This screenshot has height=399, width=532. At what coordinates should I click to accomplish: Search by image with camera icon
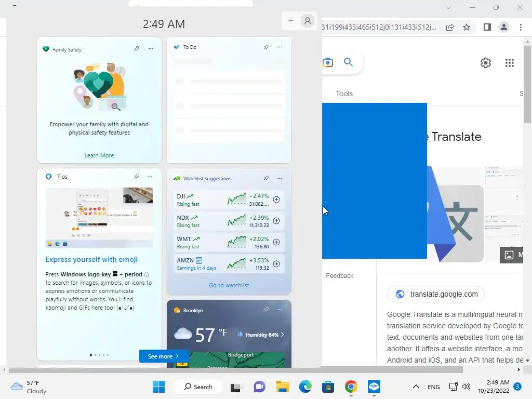click(x=328, y=62)
